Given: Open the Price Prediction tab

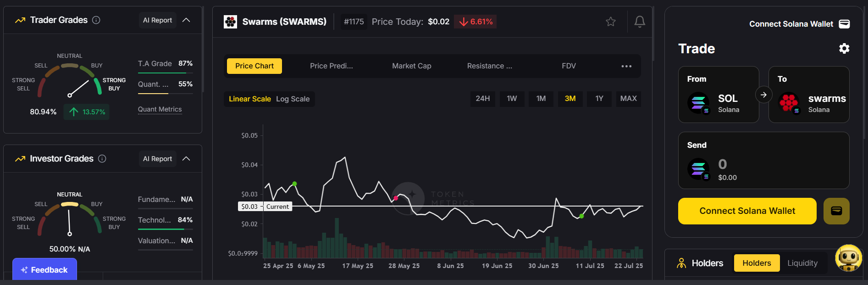Looking at the screenshot, I should point(332,66).
